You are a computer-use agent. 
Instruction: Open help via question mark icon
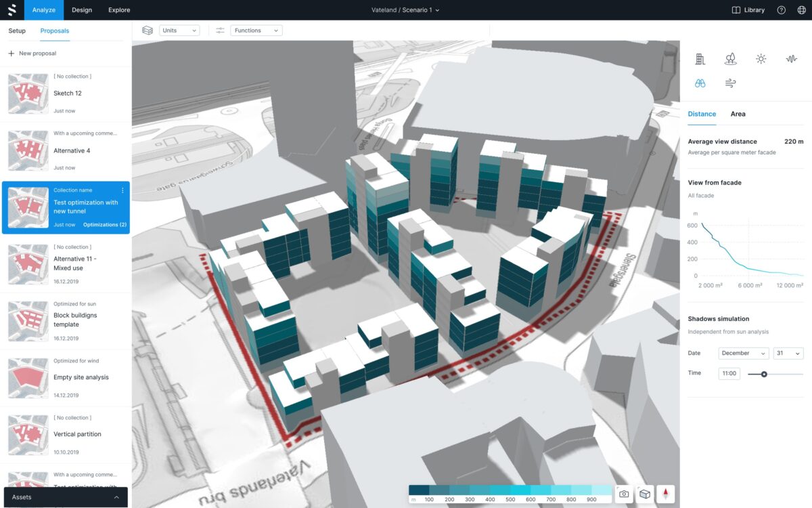pyautogui.click(x=782, y=10)
